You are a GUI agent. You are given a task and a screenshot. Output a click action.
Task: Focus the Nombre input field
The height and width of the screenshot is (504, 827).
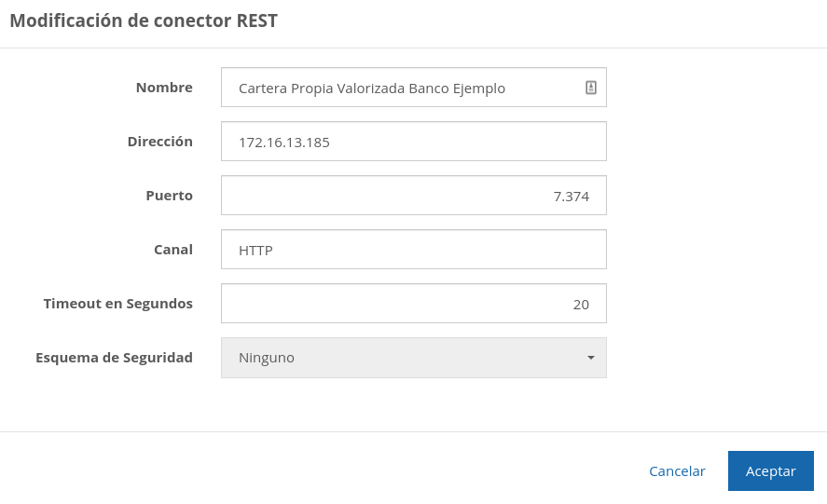pyautogui.click(x=401, y=89)
